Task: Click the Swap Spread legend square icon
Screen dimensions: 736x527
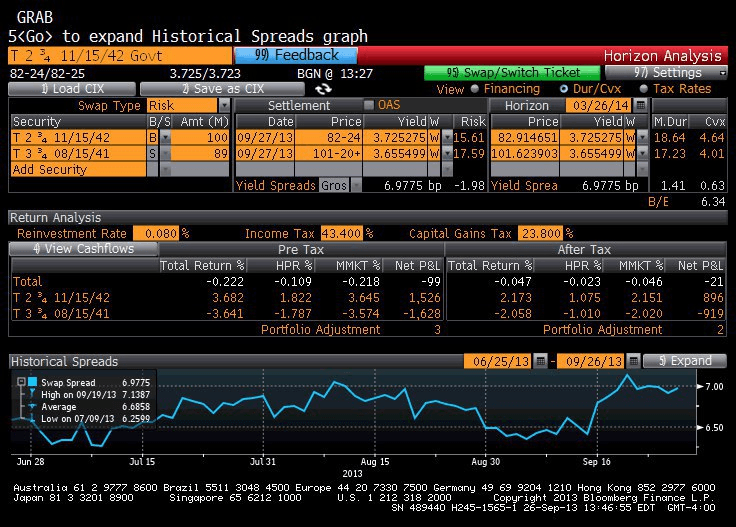Action: (33, 383)
